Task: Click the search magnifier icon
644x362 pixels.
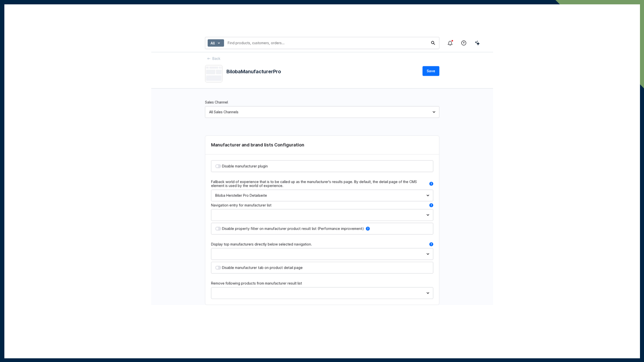Action: (433, 43)
